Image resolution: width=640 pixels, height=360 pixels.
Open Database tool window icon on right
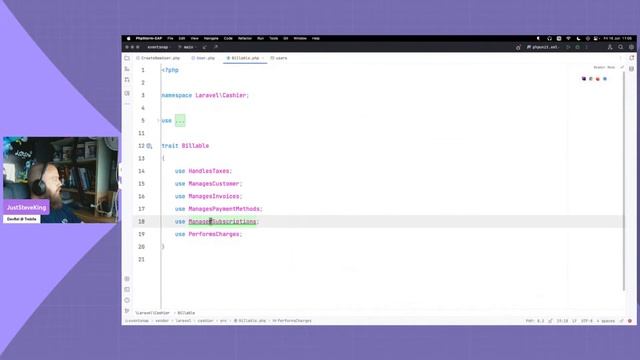631,69
